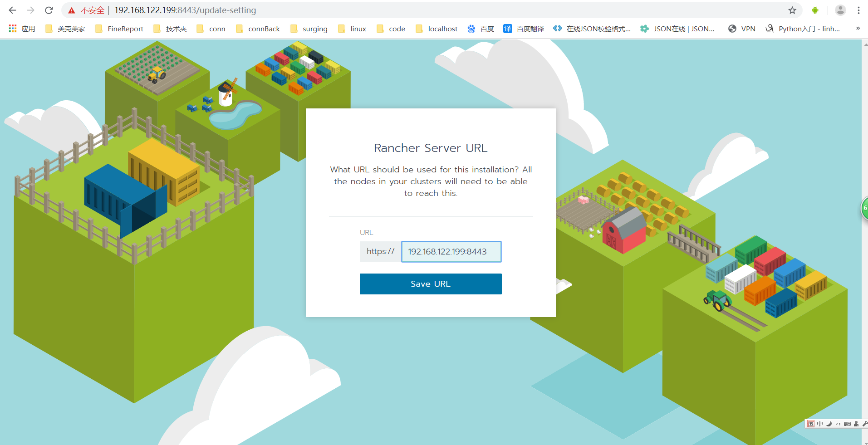The image size is (868, 445).
Task: Open the code bookmark folder
Action: click(x=391, y=29)
